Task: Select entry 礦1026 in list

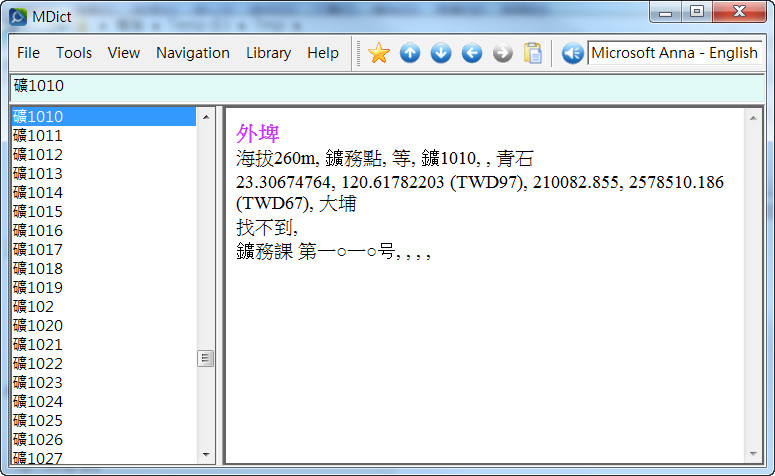Action: (104, 440)
